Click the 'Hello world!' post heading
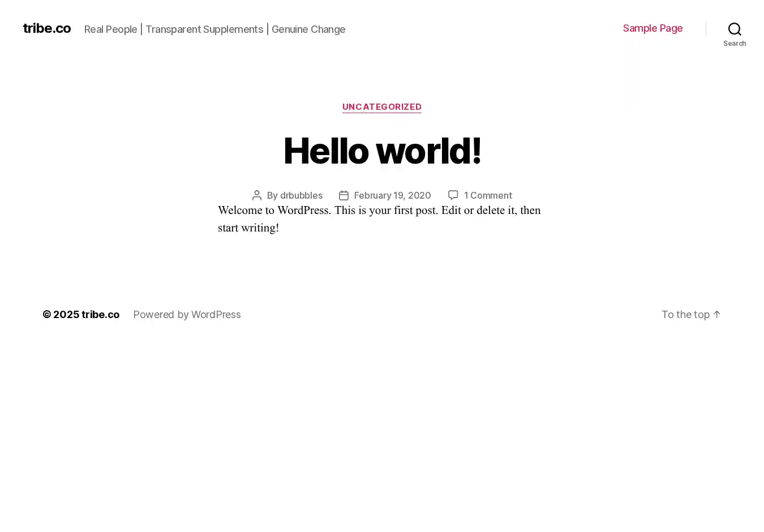Screen dimensions: 764x532 click(382, 151)
